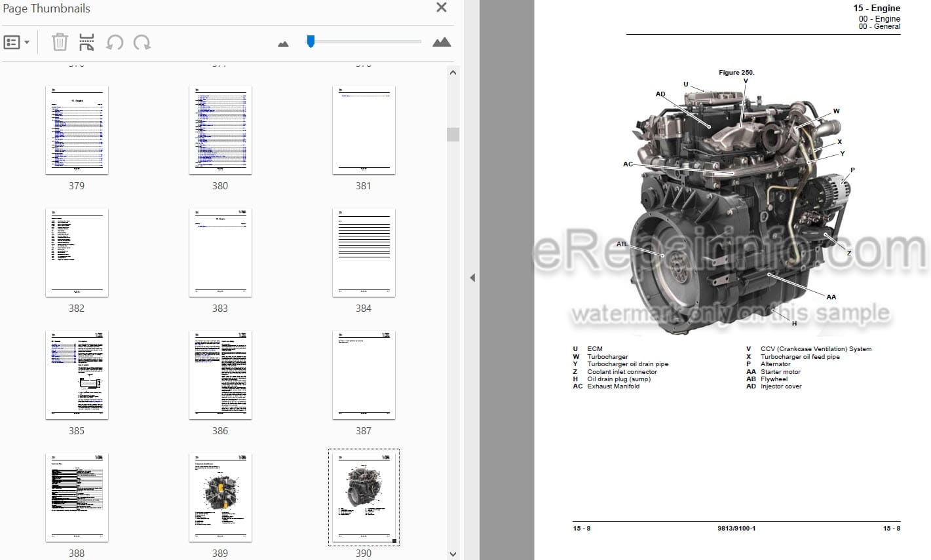Click the 'Injector cover' legend entry
This screenshot has width=931, height=560.
[x=781, y=386]
